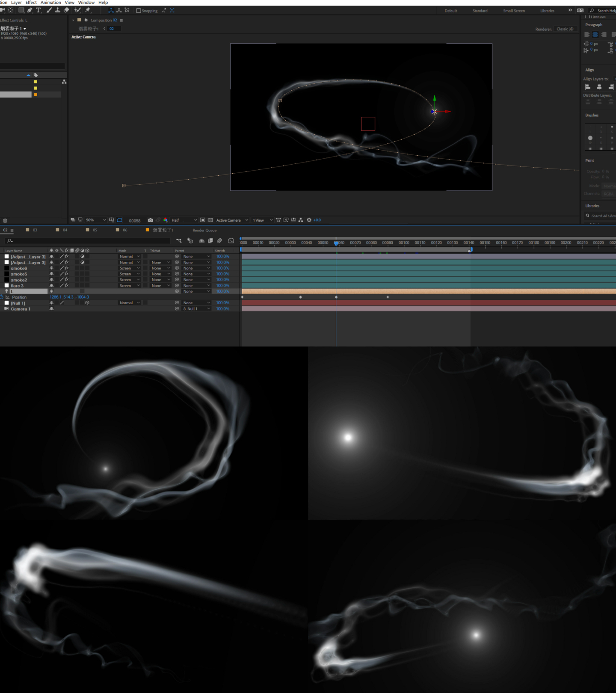The image size is (616, 693).
Task: Click center text alignment in Paragraph
Action: point(595,35)
